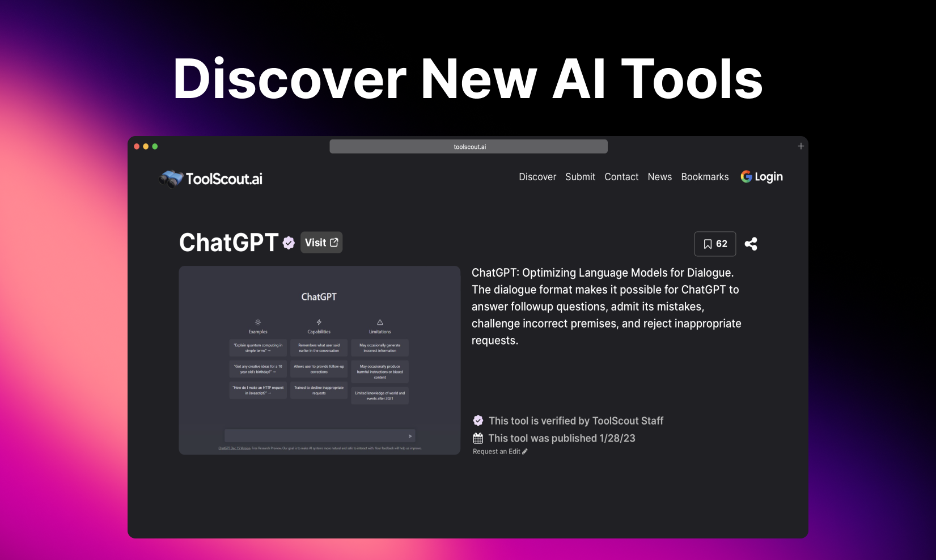Open the Bookmarks page

(705, 177)
